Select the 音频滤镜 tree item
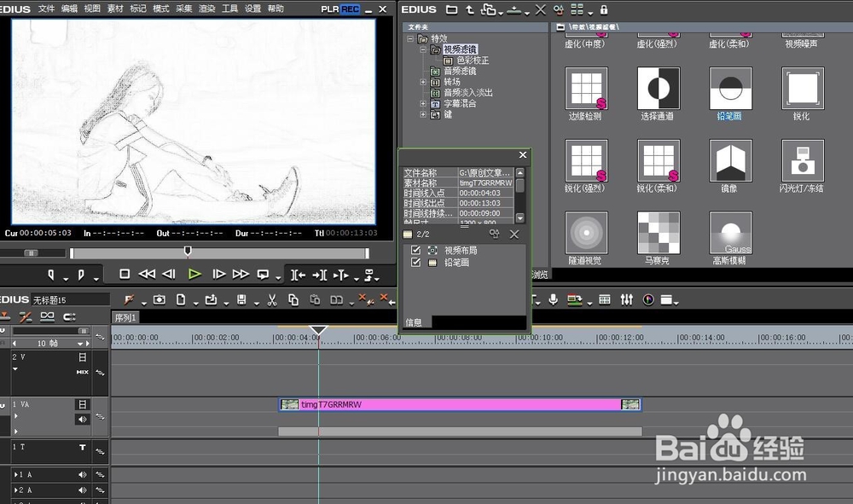The image size is (853, 504). (x=460, y=72)
